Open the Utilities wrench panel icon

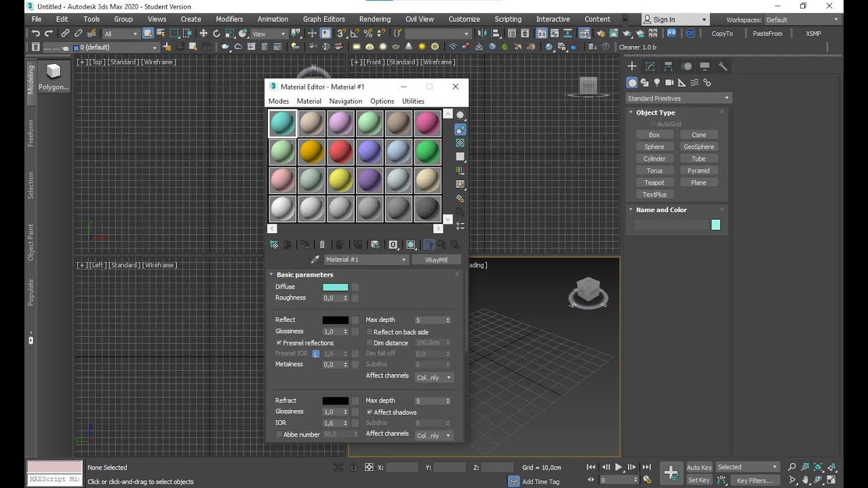point(723,66)
